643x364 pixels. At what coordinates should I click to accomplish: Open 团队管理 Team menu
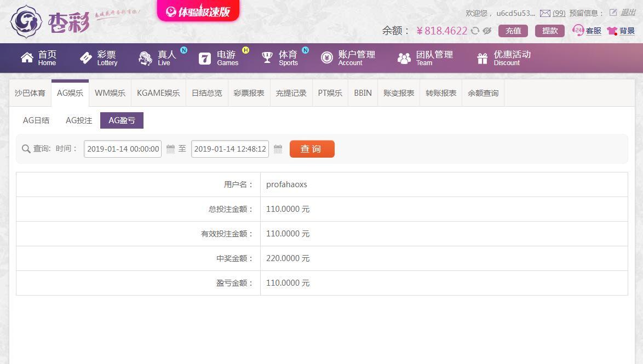[x=434, y=58]
